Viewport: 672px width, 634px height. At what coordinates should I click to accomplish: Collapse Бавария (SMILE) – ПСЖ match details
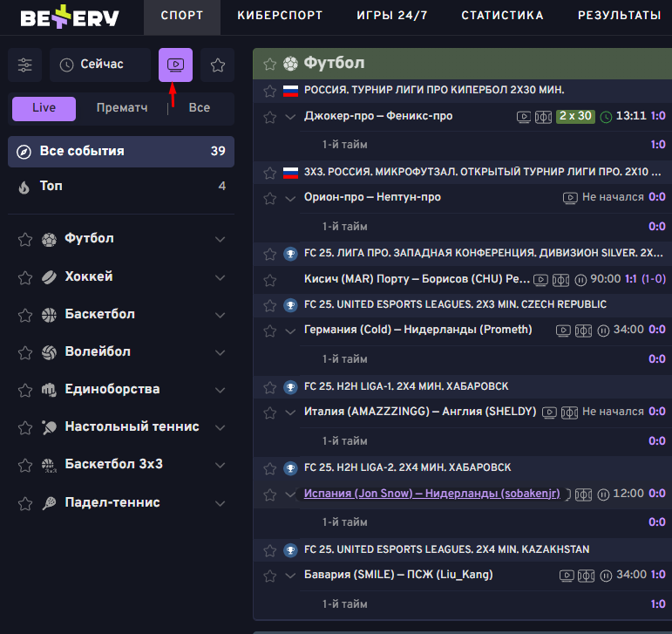click(290, 576)
